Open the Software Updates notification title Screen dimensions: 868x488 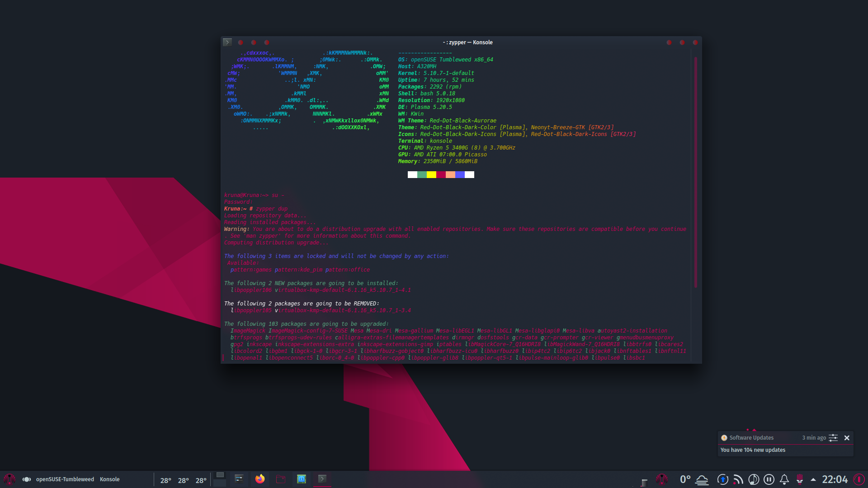pos(751,438)
